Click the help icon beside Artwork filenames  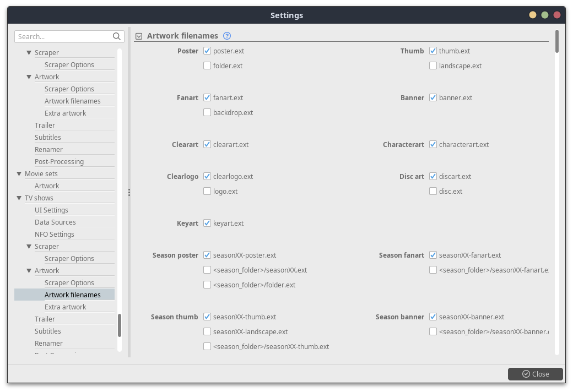227,36
